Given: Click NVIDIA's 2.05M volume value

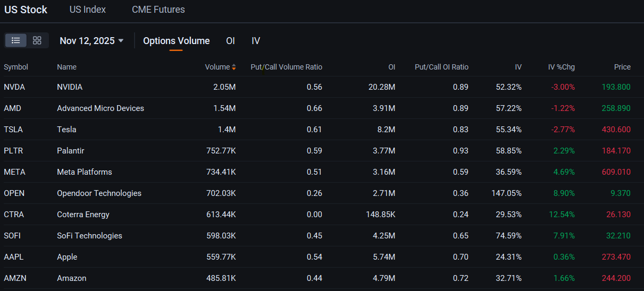Looking at the screenshot, I should tap(224, 87).
